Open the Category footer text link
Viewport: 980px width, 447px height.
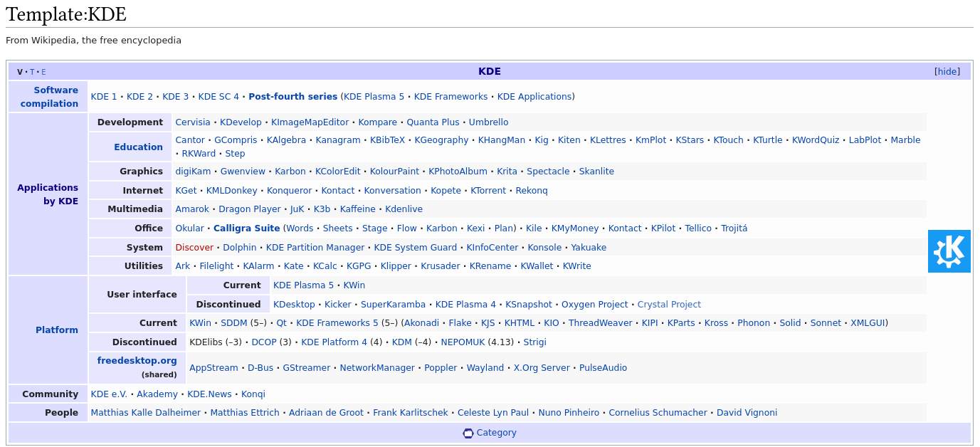pyautogui.click(x=496, y=433)
